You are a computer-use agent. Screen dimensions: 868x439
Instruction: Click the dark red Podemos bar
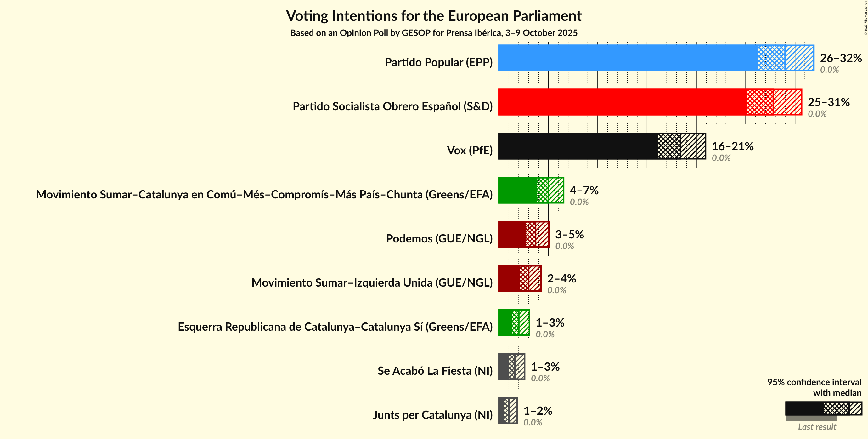click(x=512, y=234)
